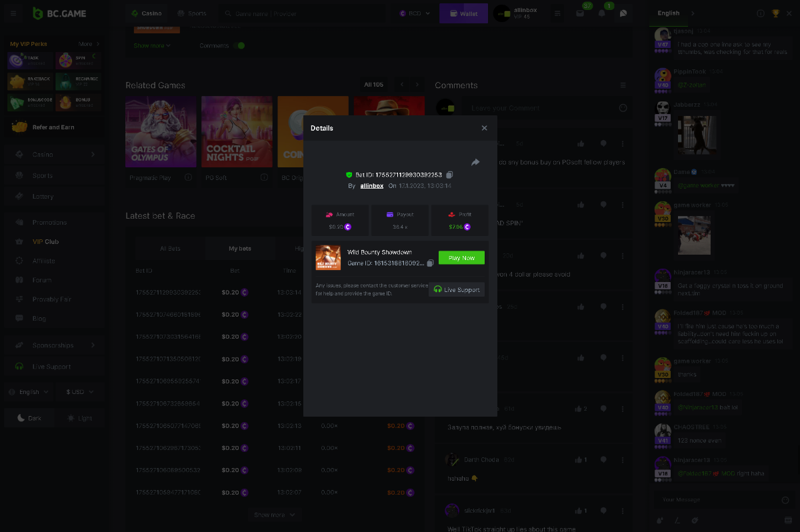
Task: Copy the Game ID for Wild Bounty Showdown
Action: coord(430,263)
